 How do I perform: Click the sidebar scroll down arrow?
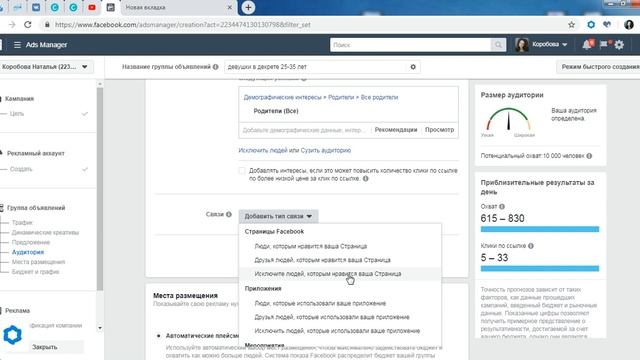[100, 328]
